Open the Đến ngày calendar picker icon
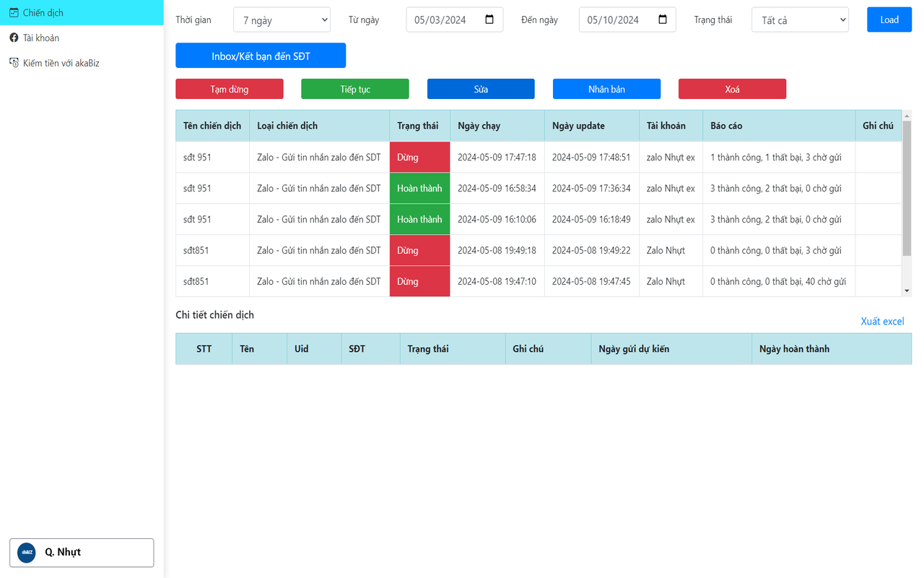924x578 pixels. 663,20
